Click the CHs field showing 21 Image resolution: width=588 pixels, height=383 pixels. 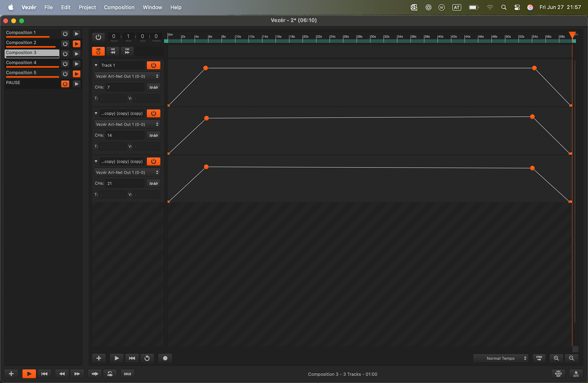coord(125,183)
